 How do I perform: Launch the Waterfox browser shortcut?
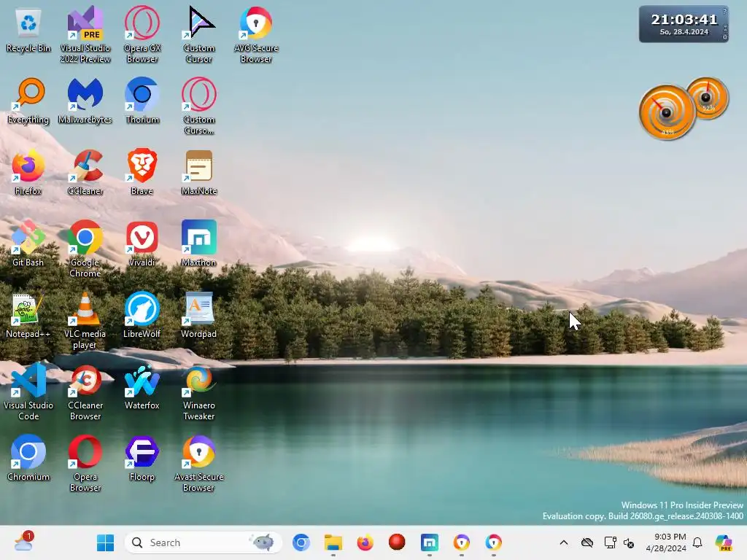tap(142, 386)
